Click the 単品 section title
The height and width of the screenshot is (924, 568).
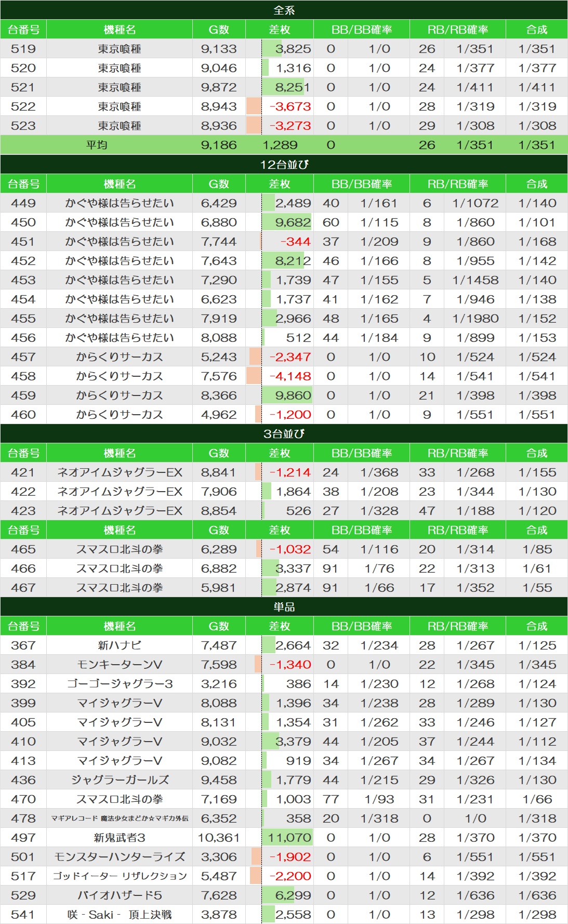[284, 606]
